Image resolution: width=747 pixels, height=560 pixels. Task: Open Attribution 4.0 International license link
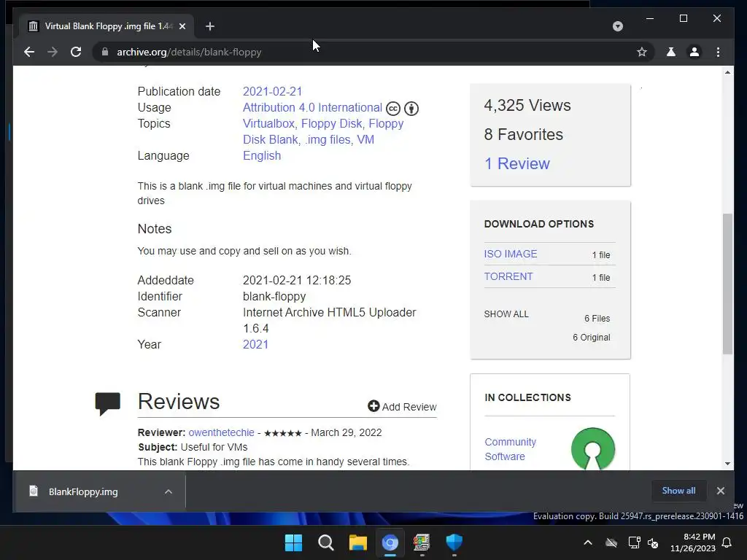coord(312,108)
